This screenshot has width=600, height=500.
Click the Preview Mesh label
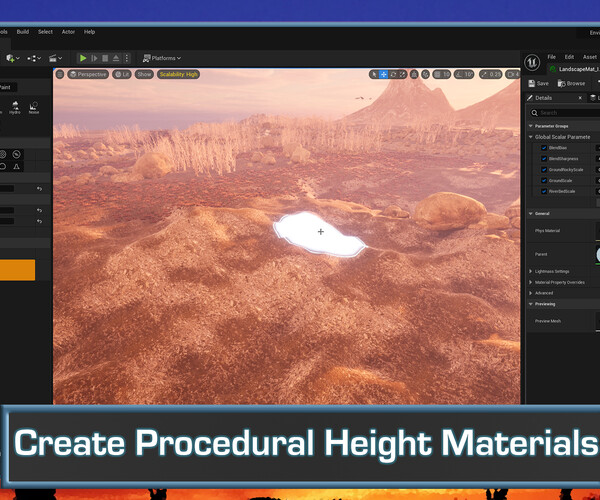[548, 321]
